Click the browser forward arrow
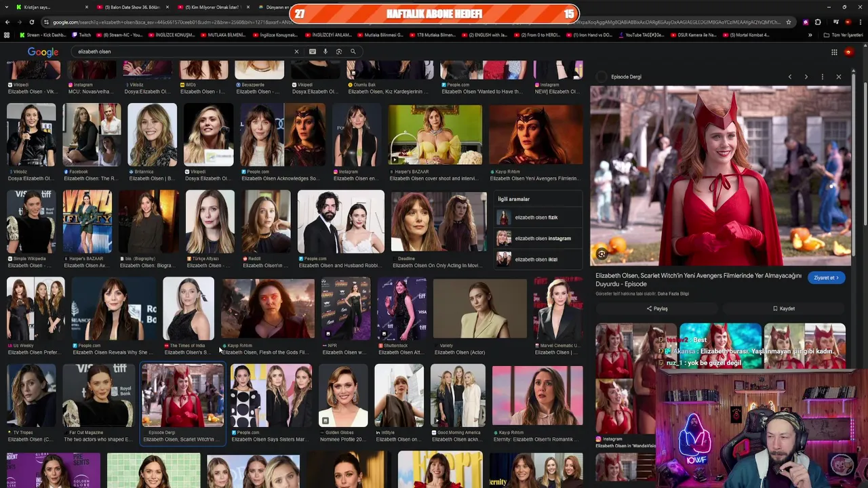868x488 pixels. [x=19, y=22]
